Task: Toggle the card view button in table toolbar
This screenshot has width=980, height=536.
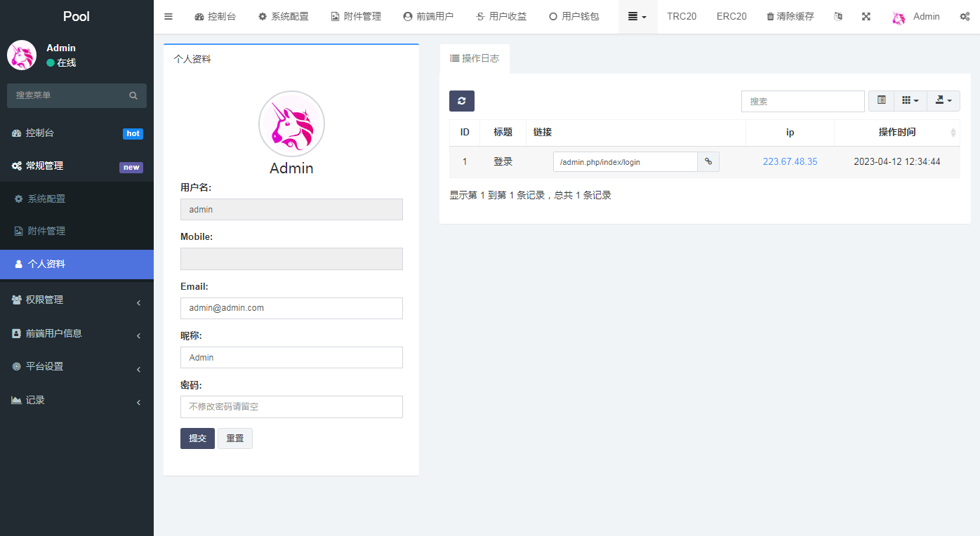Action: 881,101
